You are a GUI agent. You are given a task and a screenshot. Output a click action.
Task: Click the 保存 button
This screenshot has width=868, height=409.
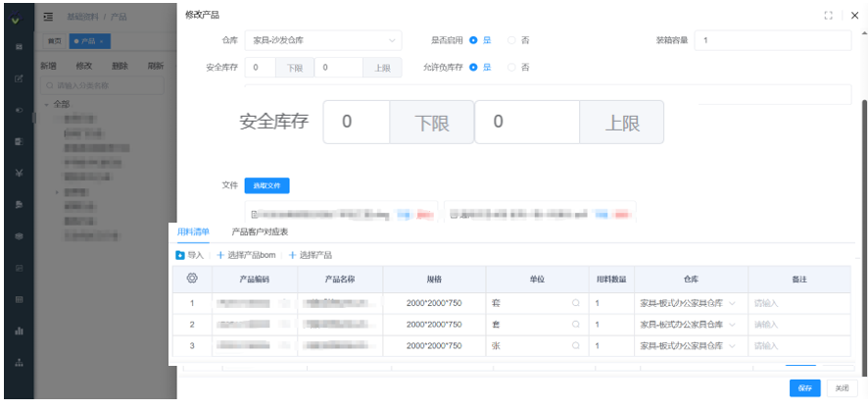(804, 388)
